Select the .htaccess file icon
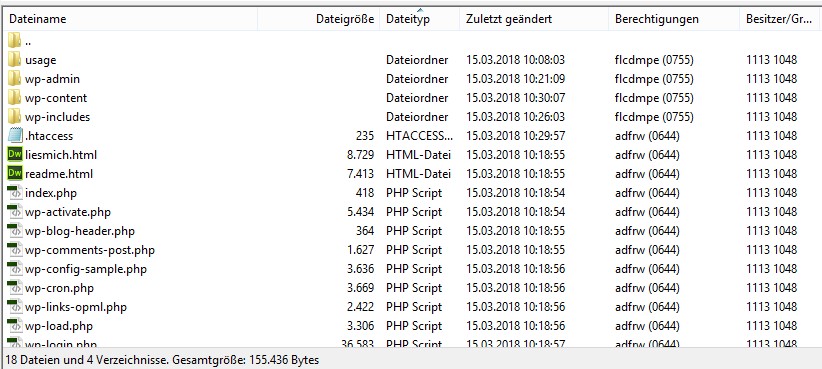This screenshot has height=369, width=822. [15, 136]
